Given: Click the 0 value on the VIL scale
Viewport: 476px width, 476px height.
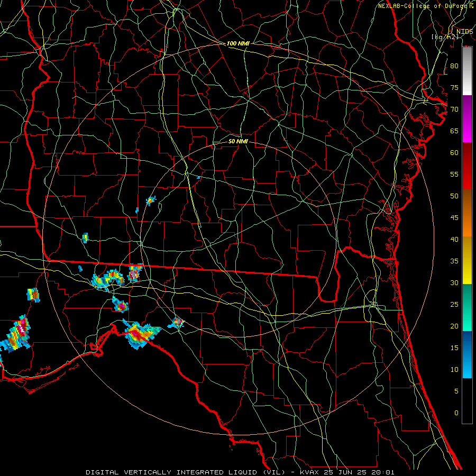Looking at the screenshot, I should point(456,413).
